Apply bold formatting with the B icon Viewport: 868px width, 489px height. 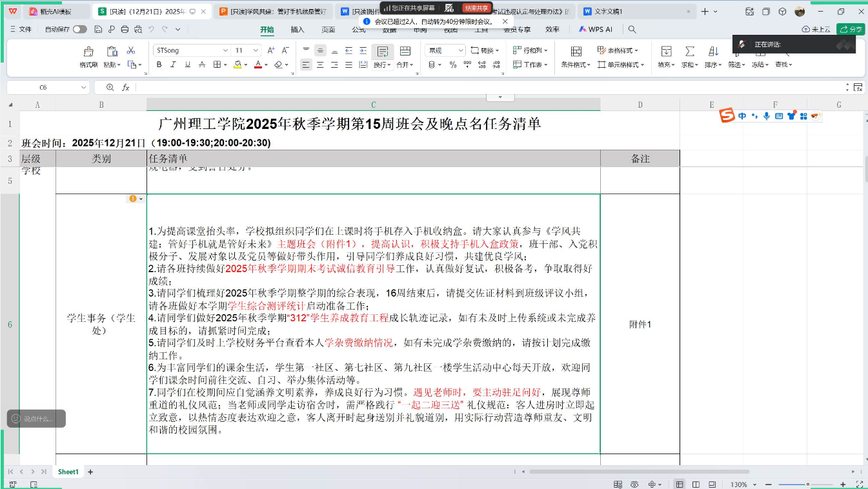(x=159, y=65)
